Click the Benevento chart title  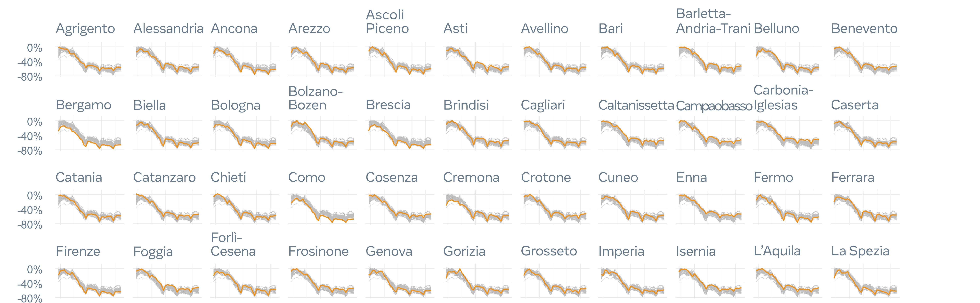[x=864, y=29]
